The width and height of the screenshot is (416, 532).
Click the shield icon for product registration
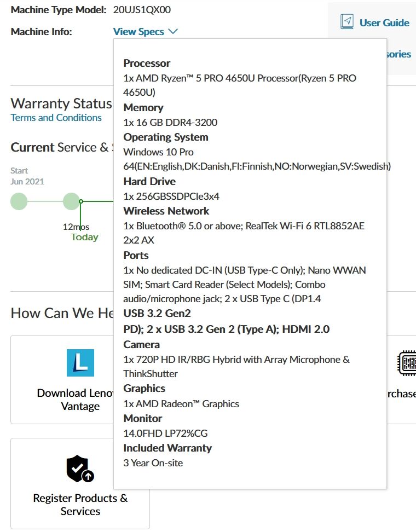pos(80,469)
